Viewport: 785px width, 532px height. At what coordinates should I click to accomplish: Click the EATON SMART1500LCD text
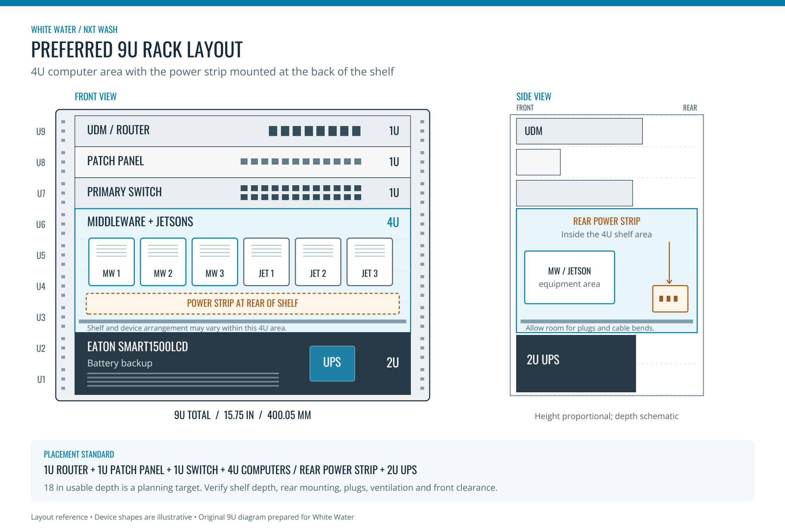pos(137,347)
